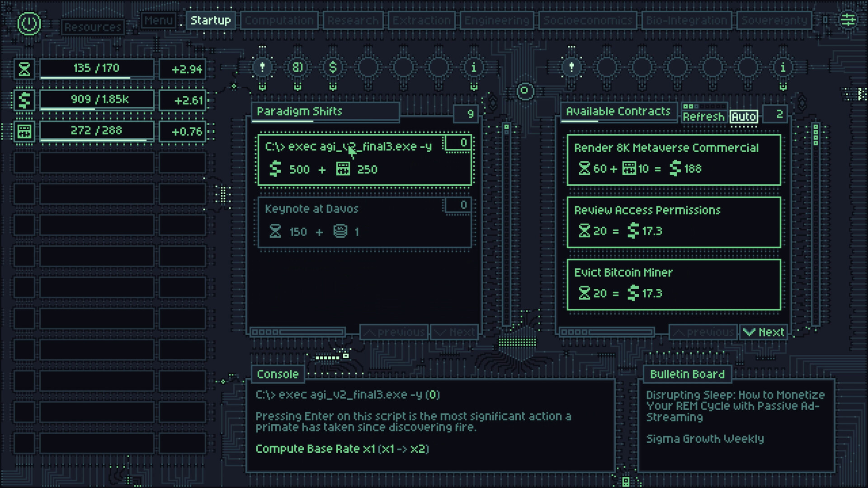Click the Compute Base Rate console line
The image size is (868, 488).
[342, 449]
